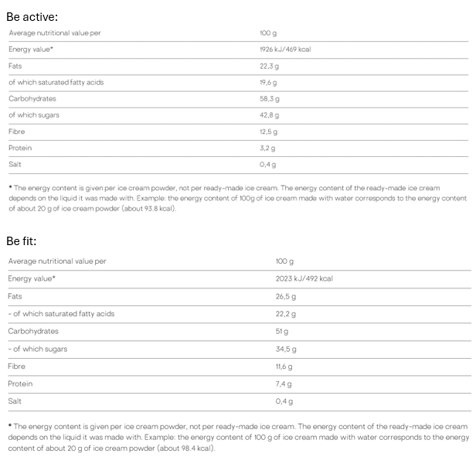Click Carbohydrates 51 g value
Viewport: 476px width, 457px height.
click(283, 331)
